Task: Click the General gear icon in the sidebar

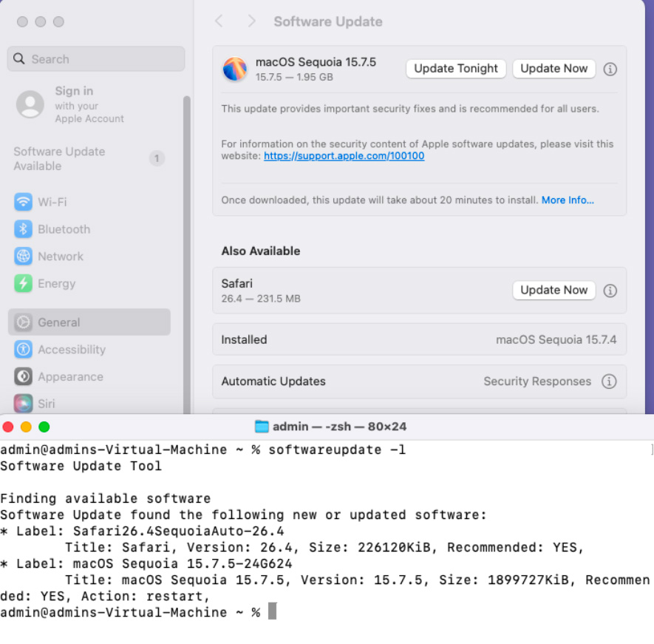Action: [x=23, y=322]
